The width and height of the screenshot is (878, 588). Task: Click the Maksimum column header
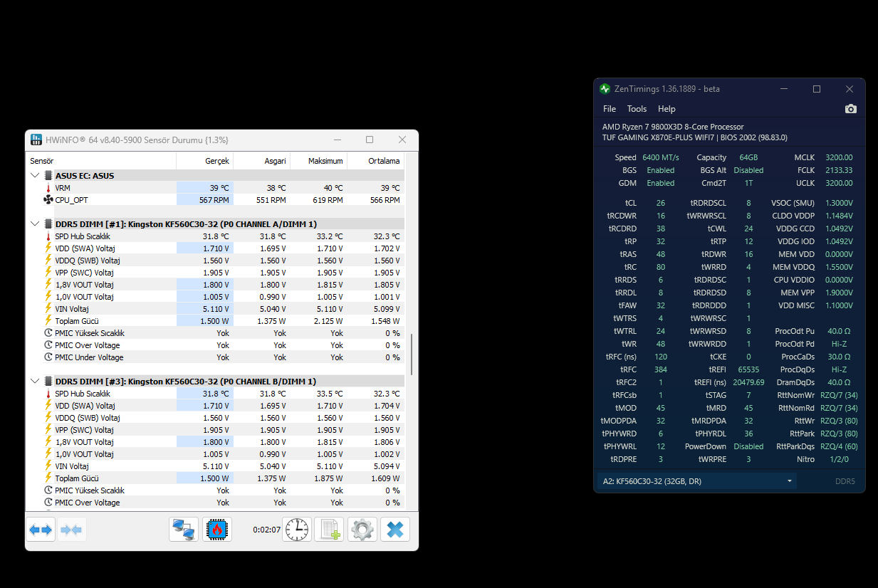[318, 161]
